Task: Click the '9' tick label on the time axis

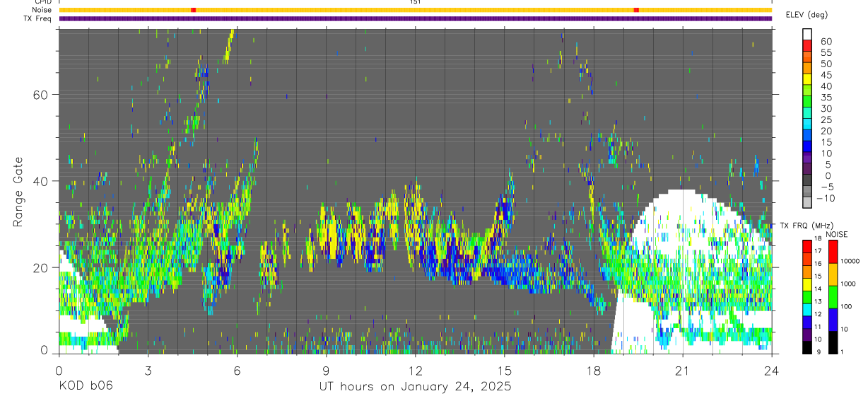Action: [326, 370]
